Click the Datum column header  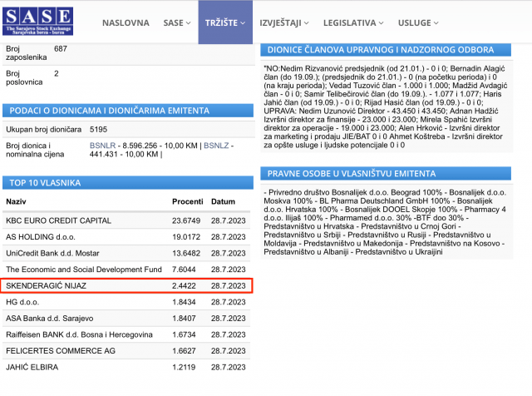223,202
